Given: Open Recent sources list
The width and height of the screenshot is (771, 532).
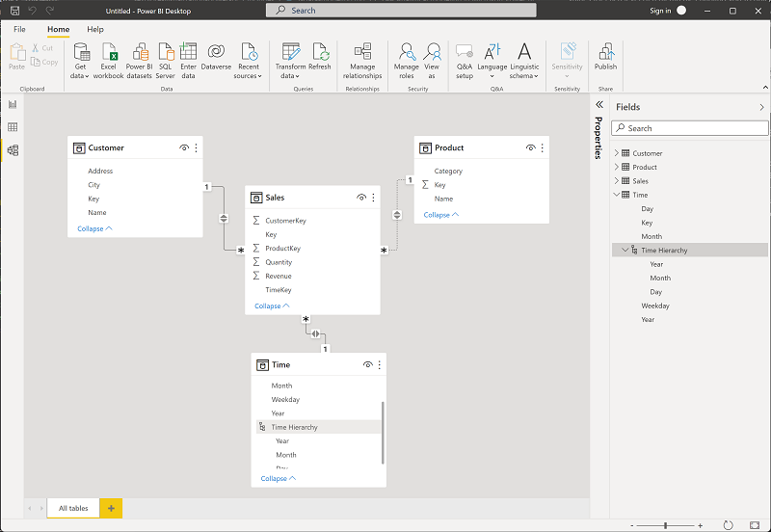Looking at the screenshot, I should tap(249, 61).
